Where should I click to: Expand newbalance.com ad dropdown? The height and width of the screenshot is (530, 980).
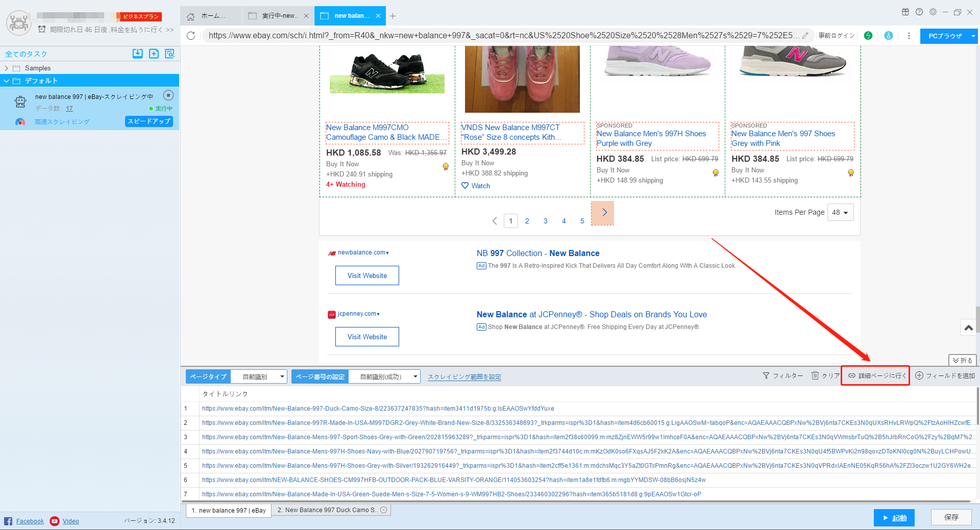pyautogui.click(x=387, y=253)
